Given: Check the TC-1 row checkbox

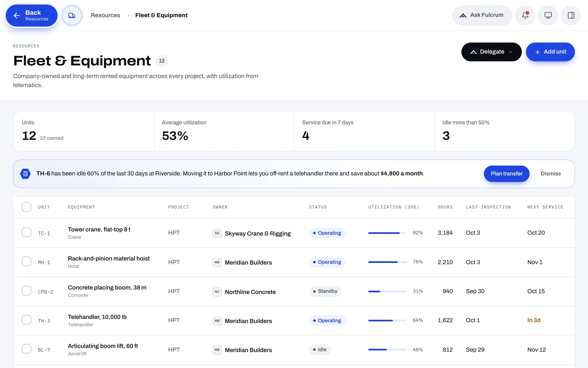Looking at the screenshot, I should (x=27, y=232).
